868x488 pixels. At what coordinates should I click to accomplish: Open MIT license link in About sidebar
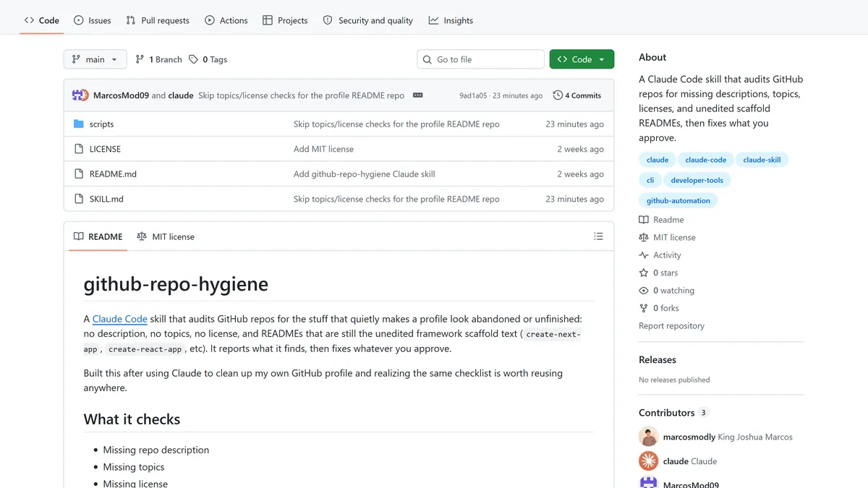[667, 237]
